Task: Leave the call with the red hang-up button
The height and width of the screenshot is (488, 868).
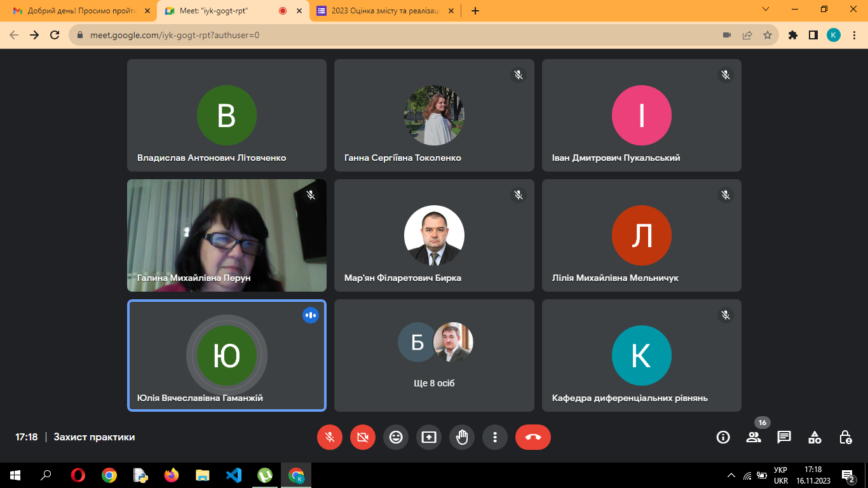Action: coord(533,437)
